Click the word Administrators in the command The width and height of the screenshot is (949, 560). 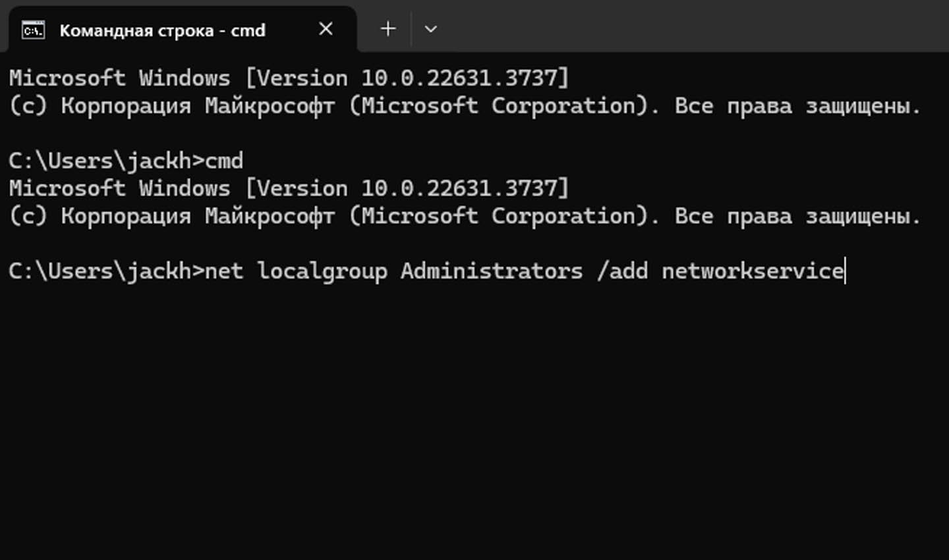492,271
